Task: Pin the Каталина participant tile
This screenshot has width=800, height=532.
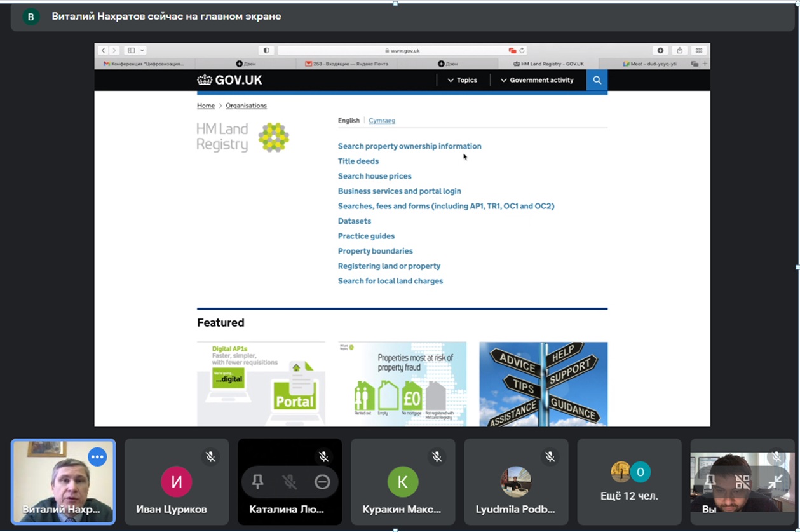Action: pyautogui.click(x=257, y=482)
